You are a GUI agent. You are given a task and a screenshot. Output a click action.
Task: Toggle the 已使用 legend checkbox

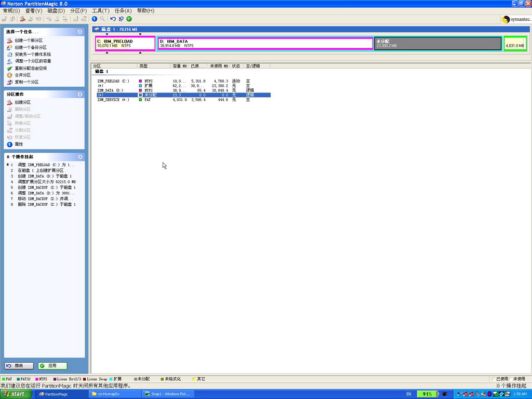[494, 379]
